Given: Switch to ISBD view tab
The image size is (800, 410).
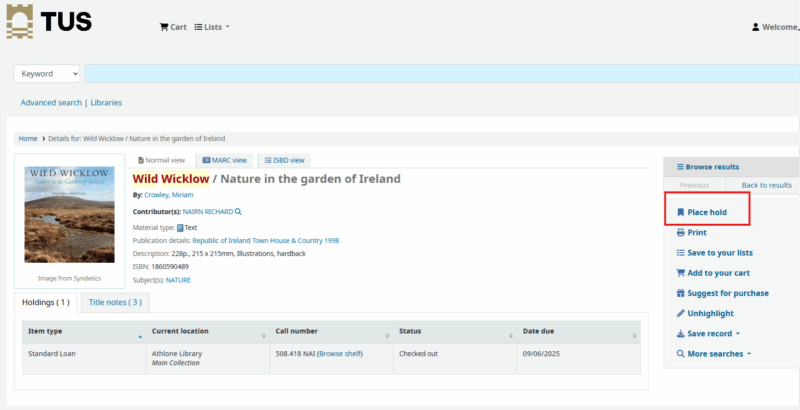Looking at the screenshot, I should pyautogui.click(x=284, y=160).
